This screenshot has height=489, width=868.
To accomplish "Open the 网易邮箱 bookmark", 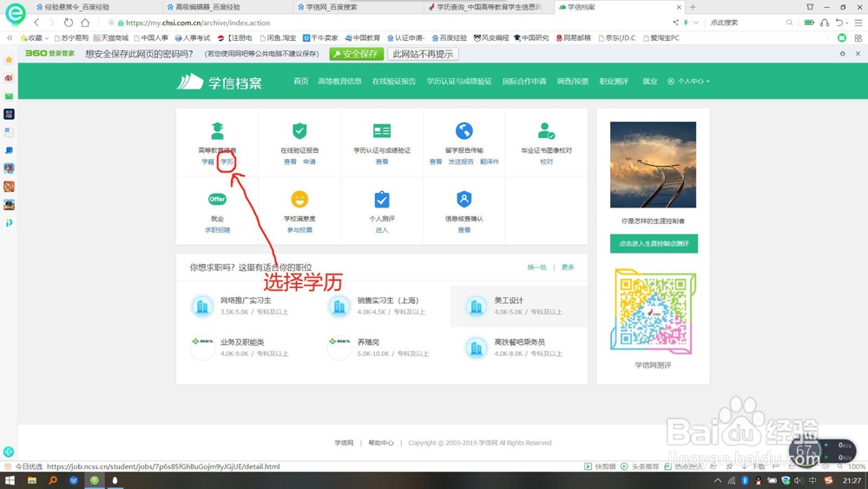I will 574,38.
